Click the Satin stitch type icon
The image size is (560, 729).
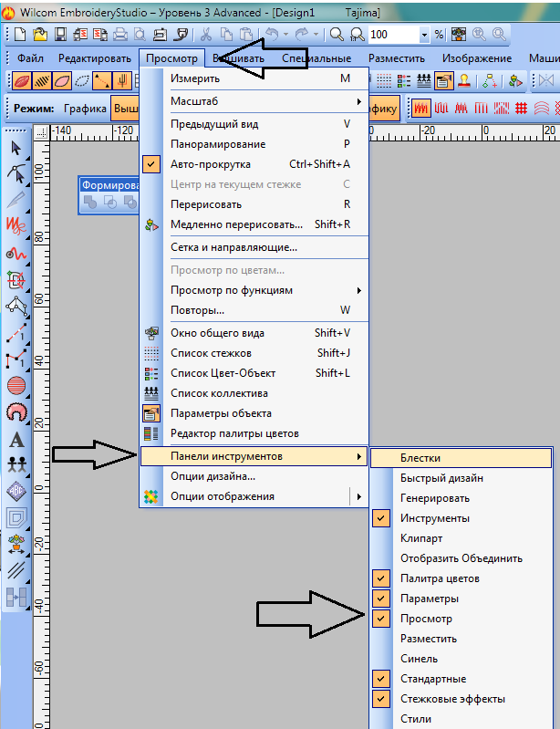(420, 109)
